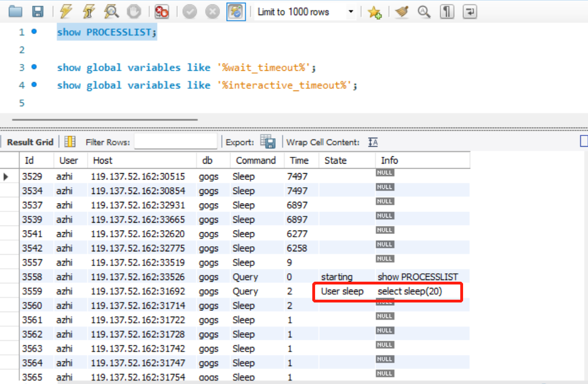This screenshot has width=588, height=384.
Task: Toggle Wrap Cell Content icon
Action: point(372,142)
